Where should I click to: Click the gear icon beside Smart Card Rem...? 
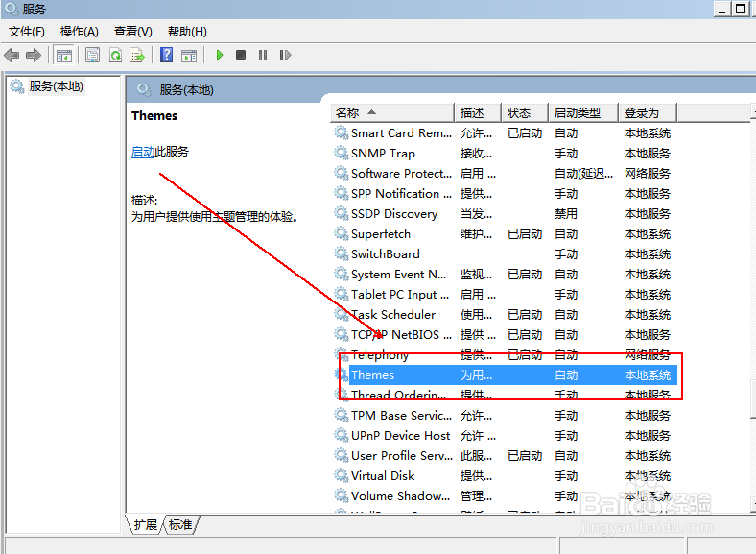(x=342, y=132)
